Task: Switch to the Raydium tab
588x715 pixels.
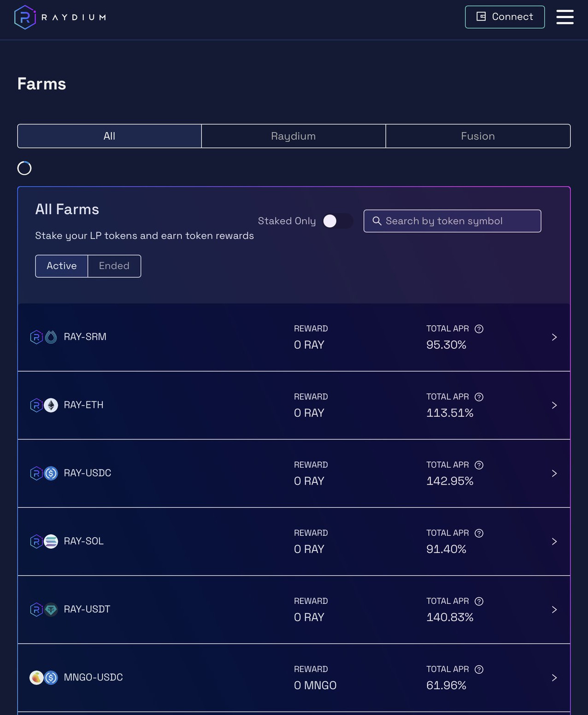Action: coord(294,136)
